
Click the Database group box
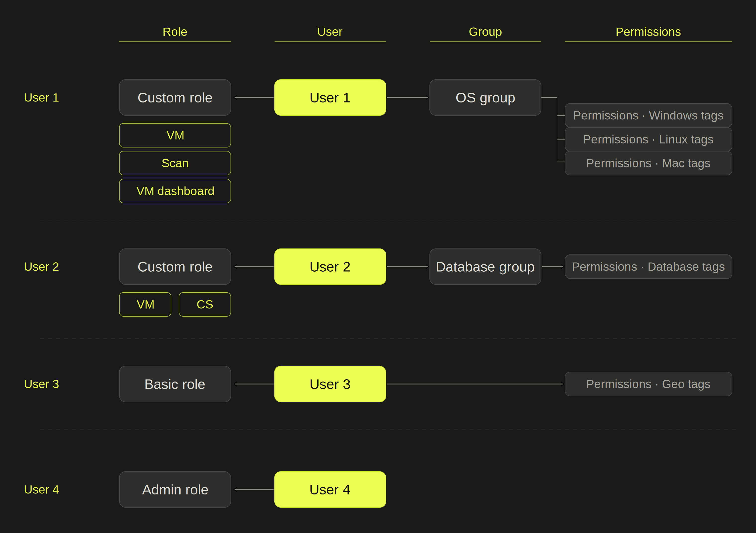(x=485, y=267)
